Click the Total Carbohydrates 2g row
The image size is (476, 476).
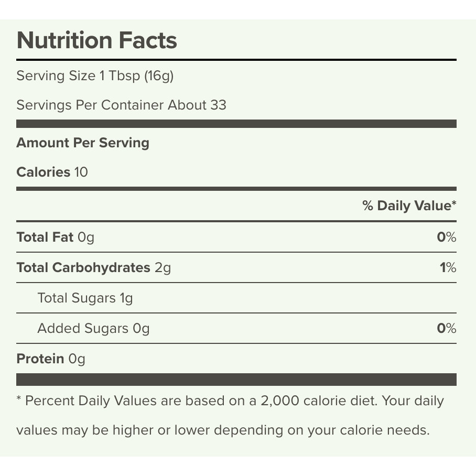[94, 267]
